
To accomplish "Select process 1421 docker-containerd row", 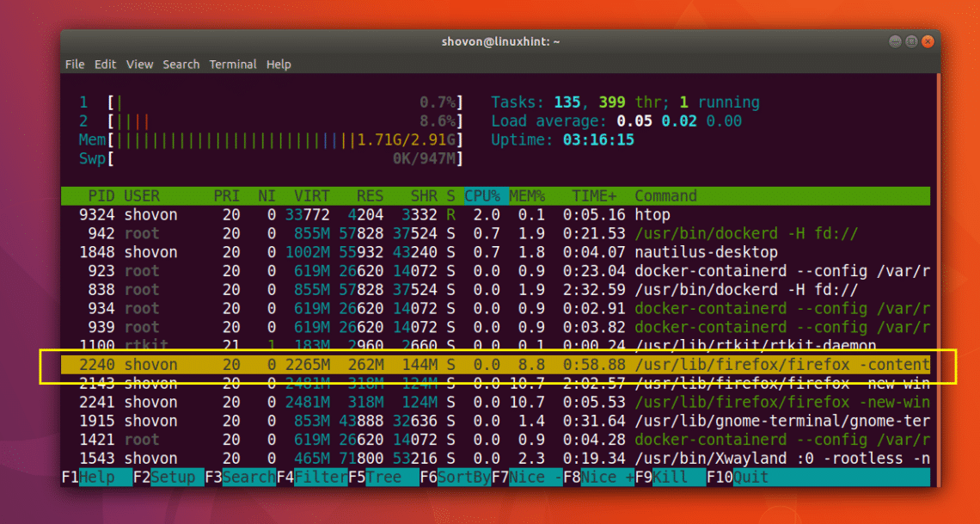I will (496, 440).
